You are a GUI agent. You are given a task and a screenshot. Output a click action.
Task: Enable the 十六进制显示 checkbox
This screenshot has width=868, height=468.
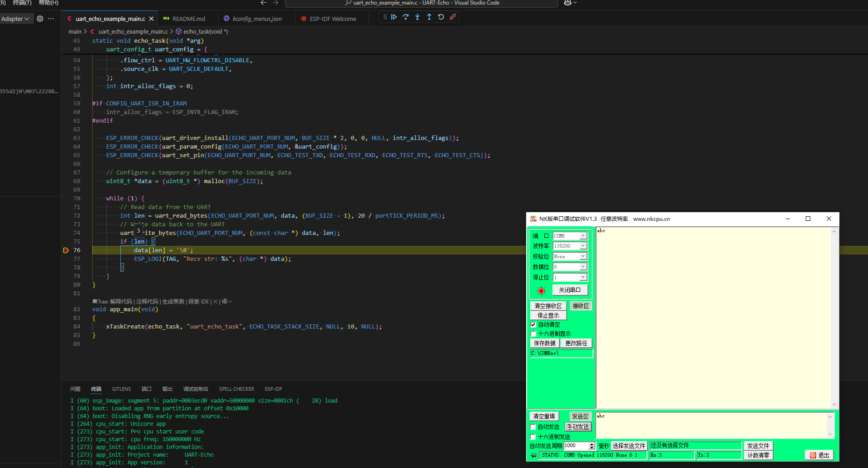533,334
